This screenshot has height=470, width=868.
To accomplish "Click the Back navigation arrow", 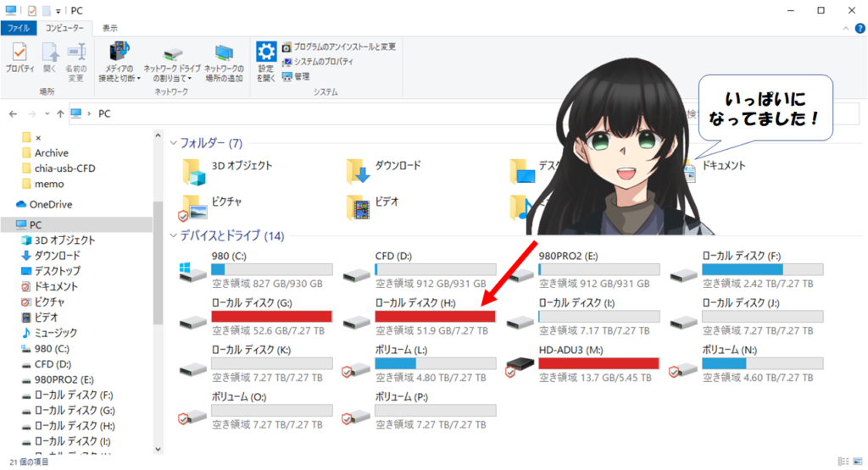I will [14, 114].
